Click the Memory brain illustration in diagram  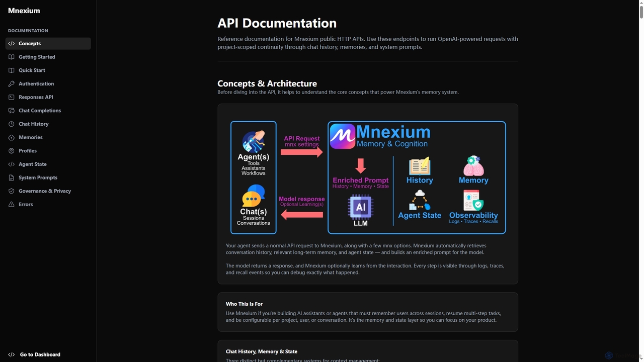pos(473,165)
